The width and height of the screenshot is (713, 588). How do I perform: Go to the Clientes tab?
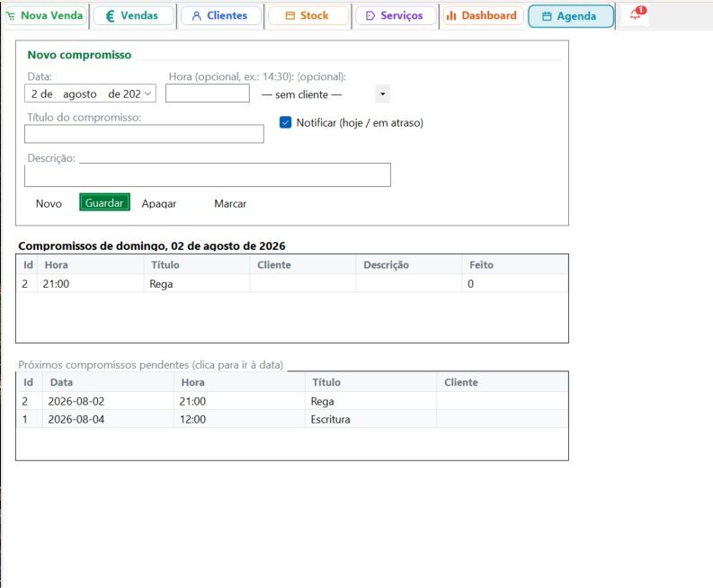coord(221,16)
